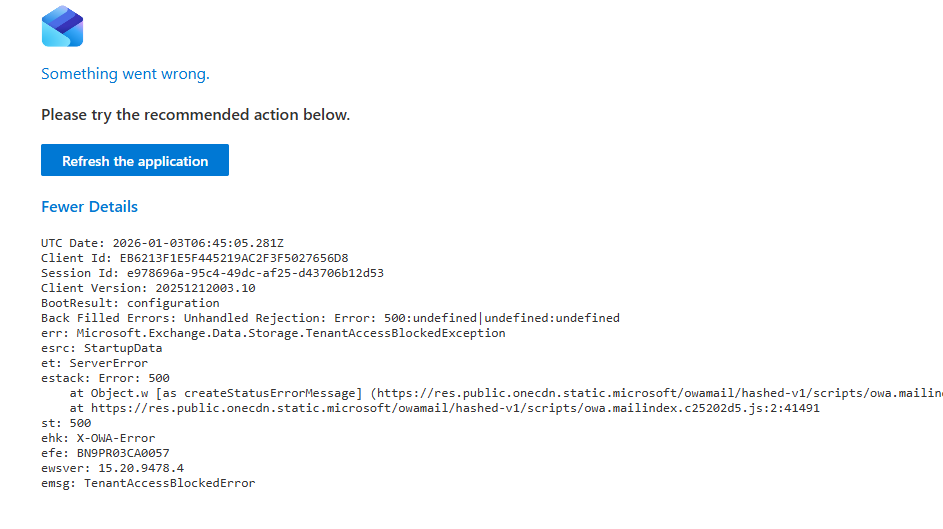Click the Client Version line
943x529 pixels.
coord(148,288)
